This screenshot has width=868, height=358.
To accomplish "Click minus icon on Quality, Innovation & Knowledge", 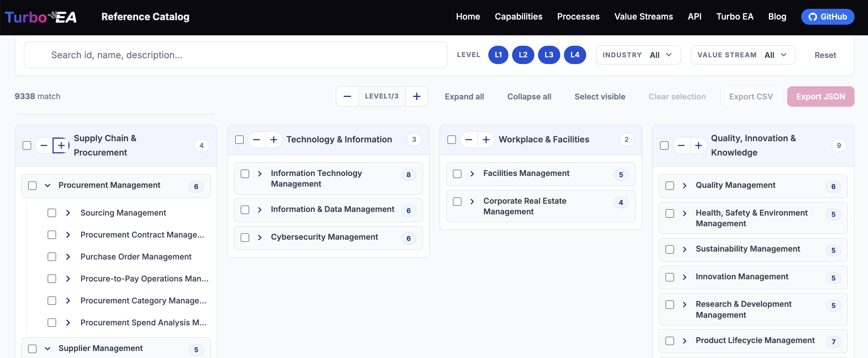I will (681, 145).
